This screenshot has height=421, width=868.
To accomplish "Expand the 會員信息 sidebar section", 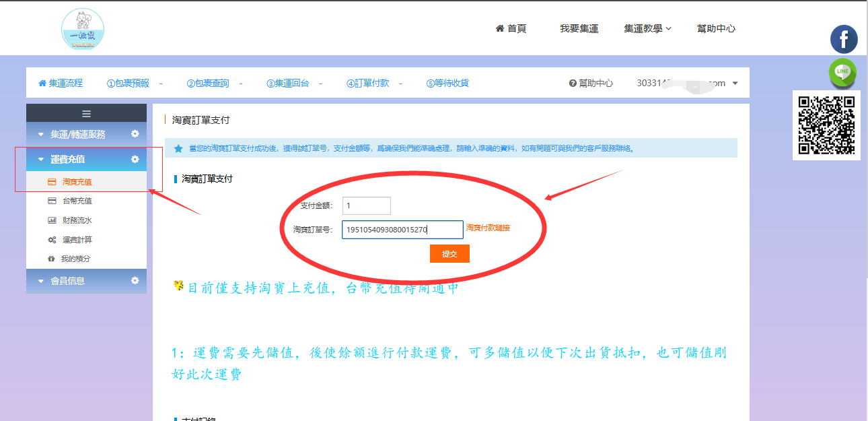I will [67, 281].
